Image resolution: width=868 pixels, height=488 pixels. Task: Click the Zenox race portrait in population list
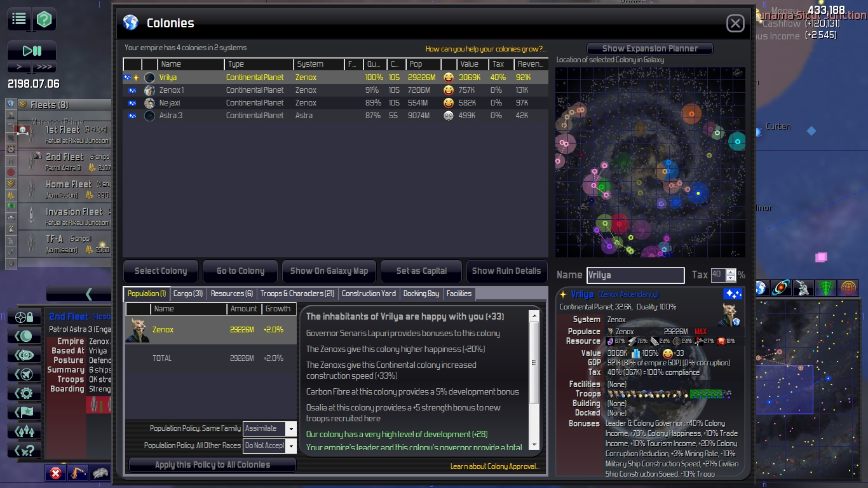point(137,330)
